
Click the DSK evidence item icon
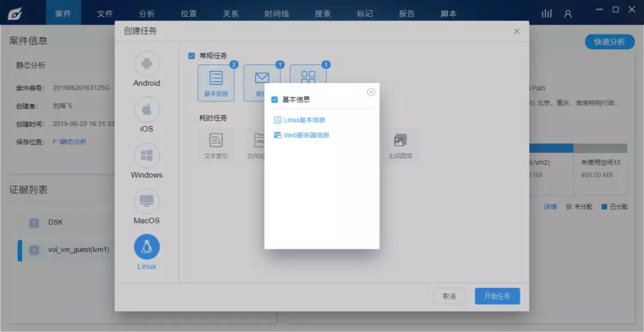(34, 223)
